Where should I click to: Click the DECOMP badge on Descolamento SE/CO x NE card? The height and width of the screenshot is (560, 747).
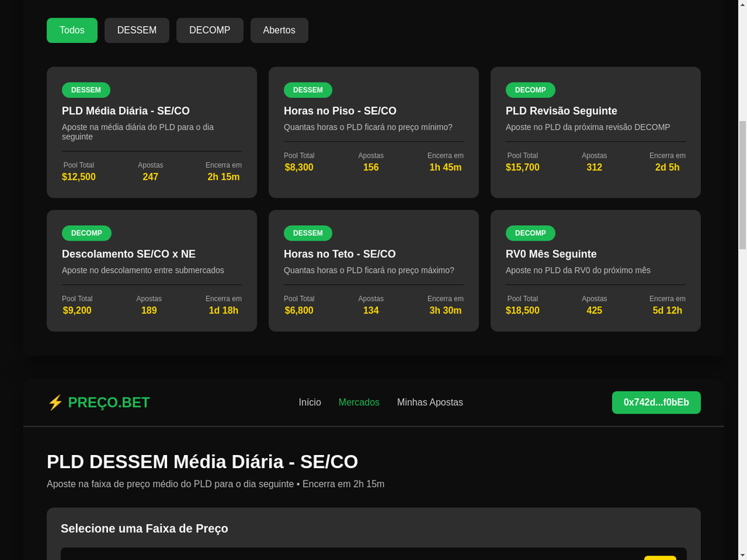click(x=87, y=233)
